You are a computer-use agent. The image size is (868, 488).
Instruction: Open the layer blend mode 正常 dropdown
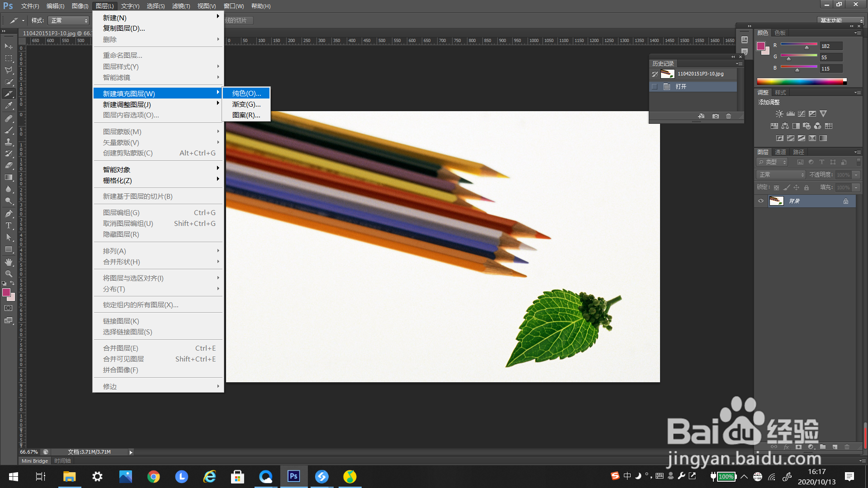781,175
